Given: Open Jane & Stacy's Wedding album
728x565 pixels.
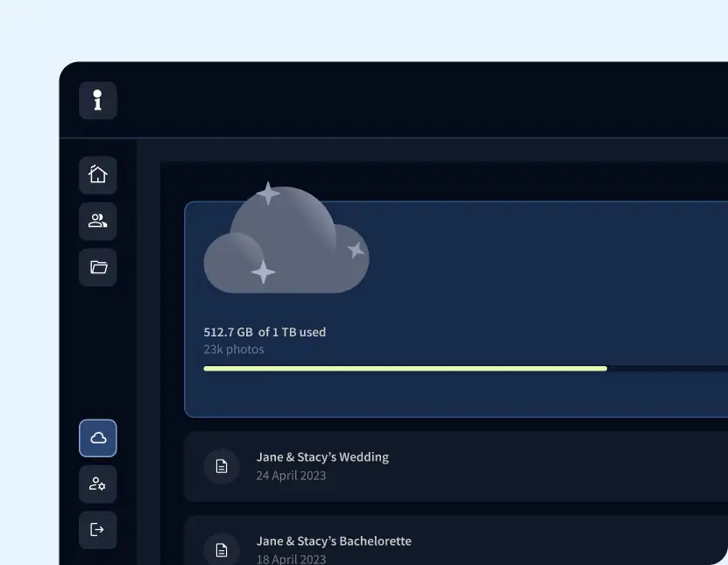Looking at the screenshot, I should [x=322, y=456].
